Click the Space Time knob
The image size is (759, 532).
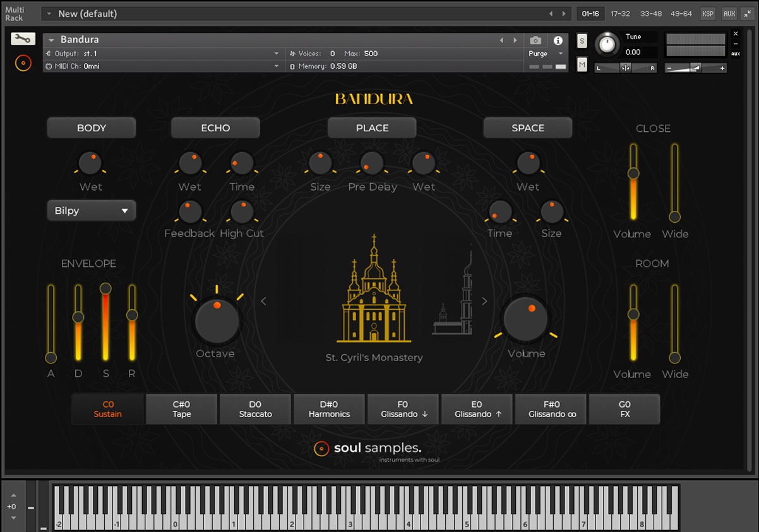click(x=500, y=212)
